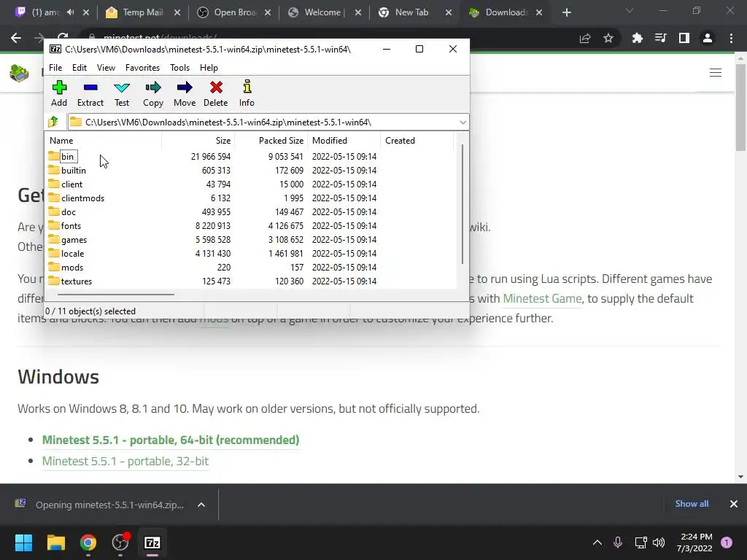Viewport: 747px width, 560px height.
Task: Expand download item options chevron
Action: 201,505
